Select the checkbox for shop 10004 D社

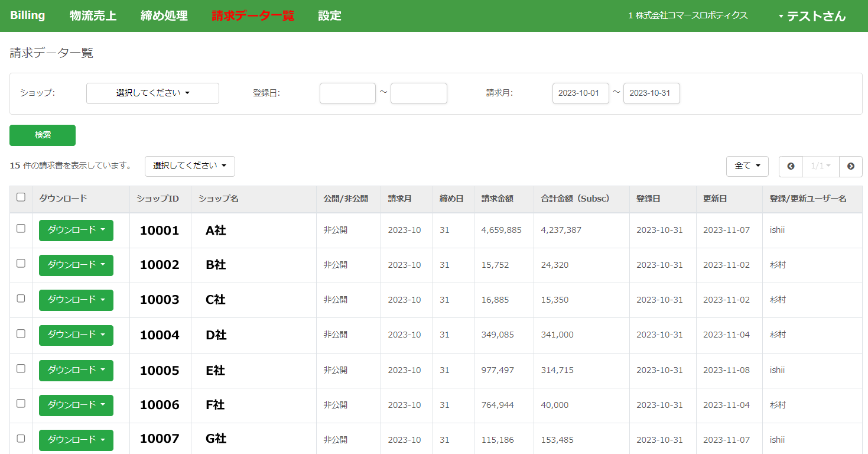(21, 333)
